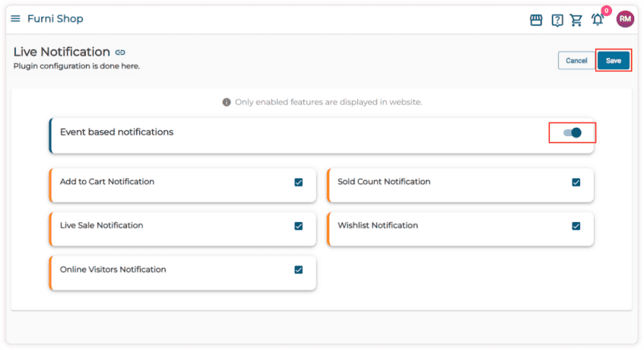Image resolution: width=644 pixels, height=350 pixels.
Task: Open the shopping cart icon
Action: click(576, 20)
